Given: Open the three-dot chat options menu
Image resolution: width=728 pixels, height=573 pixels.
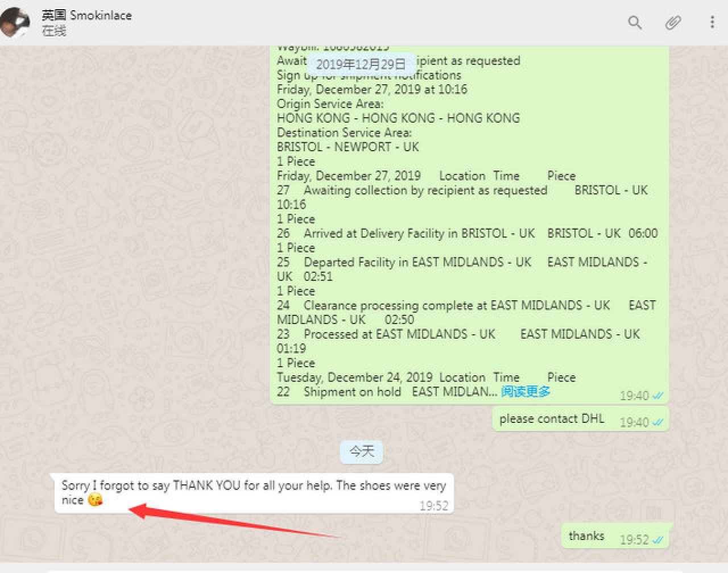Looking at the screenshot, I should tap(712, 22).
